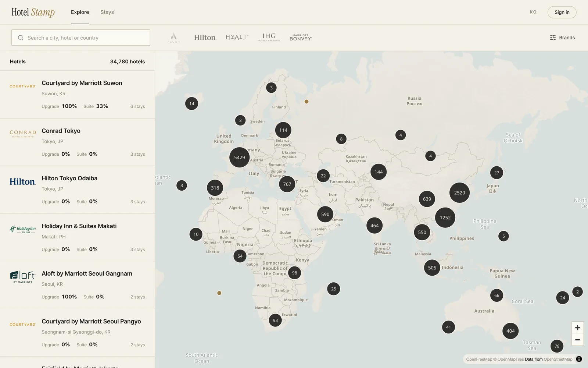Open Conrad Tokyo hotel listing
The width and height of the screenshot is (588, 368).
[x=77, y=142]
